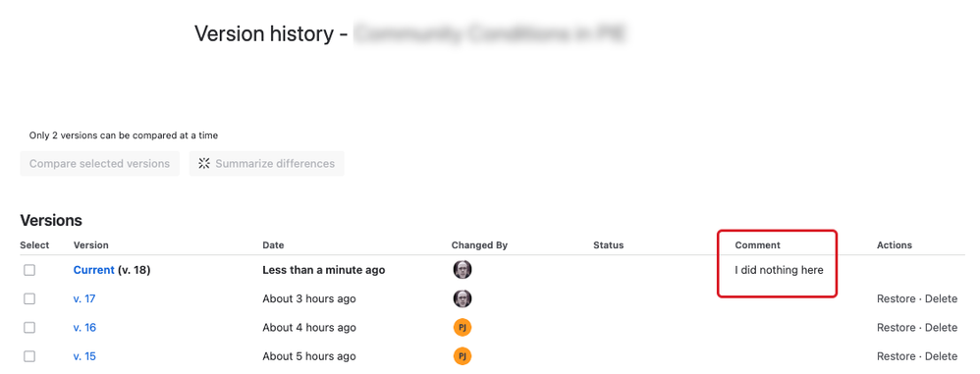View version v. 16 link
The image size is (980, 374).
(x=84, y=328)
